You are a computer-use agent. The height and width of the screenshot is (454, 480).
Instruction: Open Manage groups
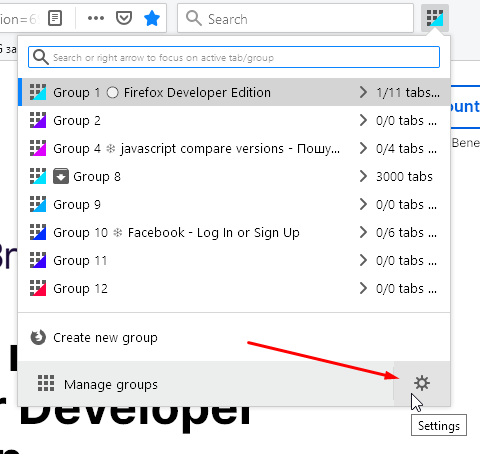(x=206, y=384)
